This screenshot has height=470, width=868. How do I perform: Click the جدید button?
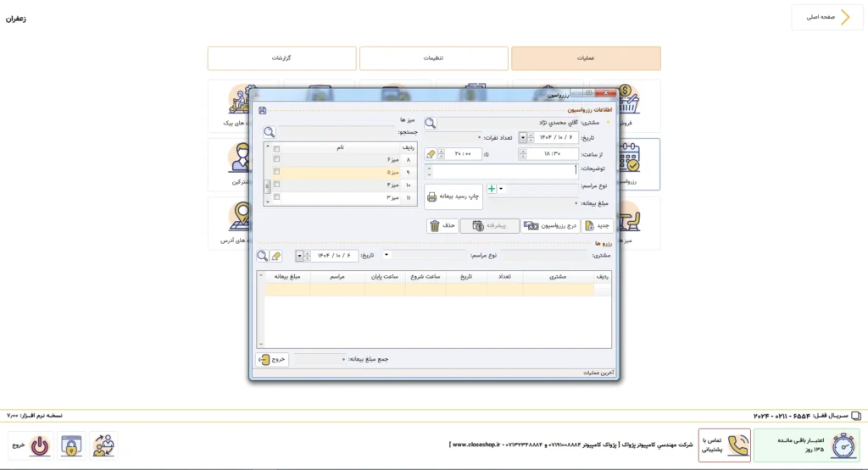pyautogui.click(x=598, y=225)
